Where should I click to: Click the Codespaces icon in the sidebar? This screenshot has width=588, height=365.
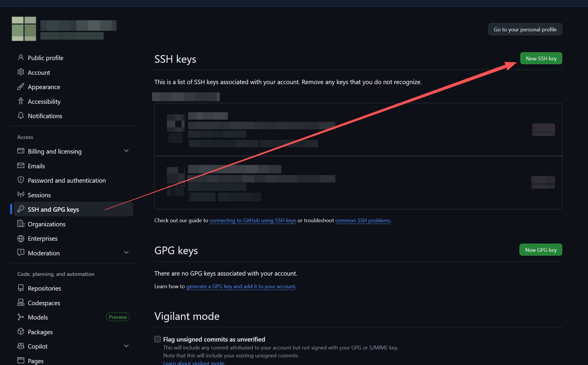(x=21, y=303)
